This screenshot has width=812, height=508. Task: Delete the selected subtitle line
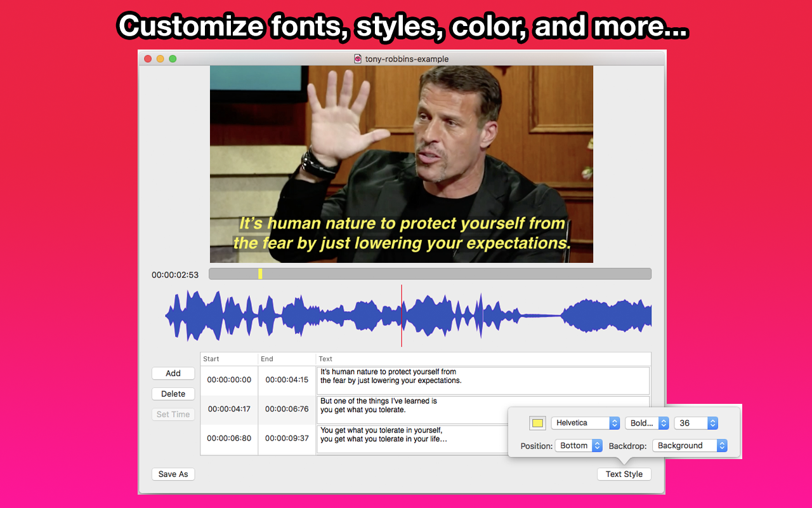click(x=173, y=394)
